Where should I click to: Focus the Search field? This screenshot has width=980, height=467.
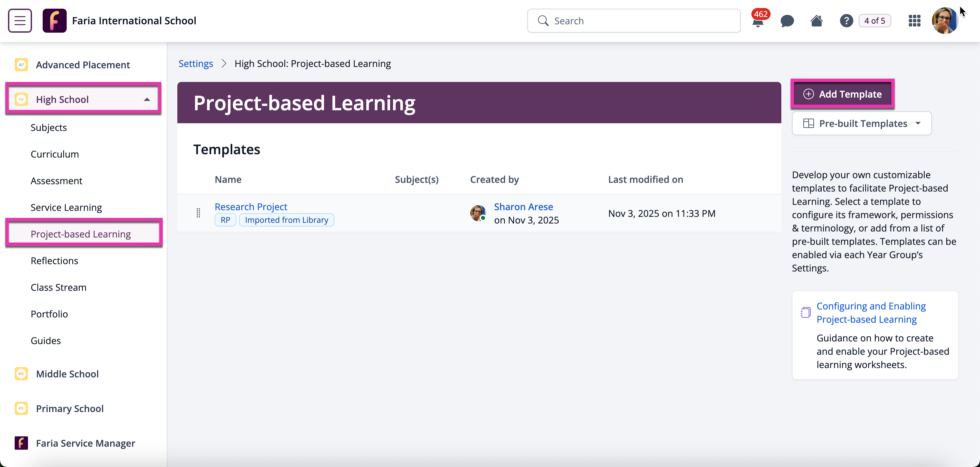coord(633,21)
